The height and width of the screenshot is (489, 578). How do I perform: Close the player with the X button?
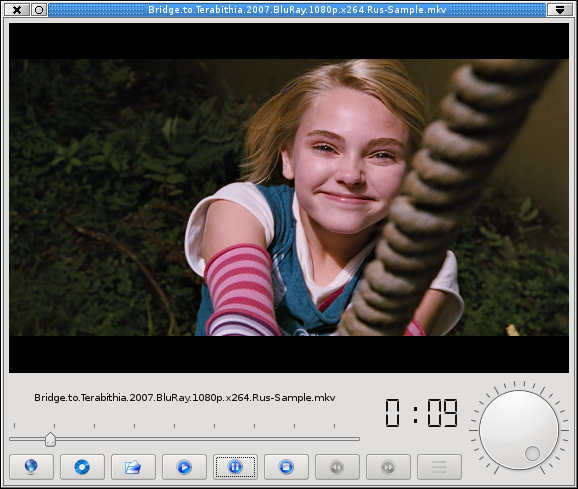17,10
